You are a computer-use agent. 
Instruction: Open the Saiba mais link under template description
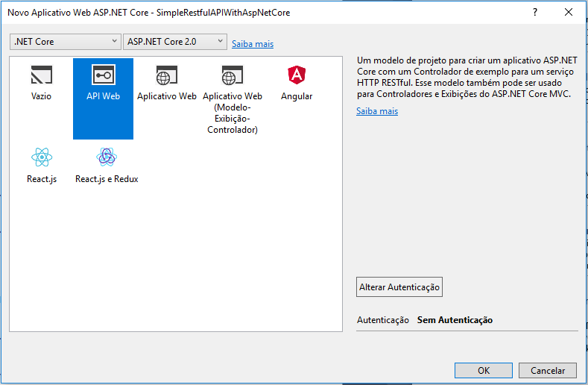coord(377,111)
